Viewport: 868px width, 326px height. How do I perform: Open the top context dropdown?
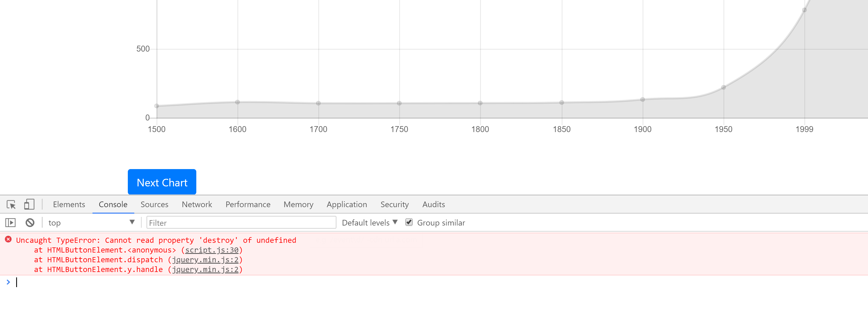91,223
